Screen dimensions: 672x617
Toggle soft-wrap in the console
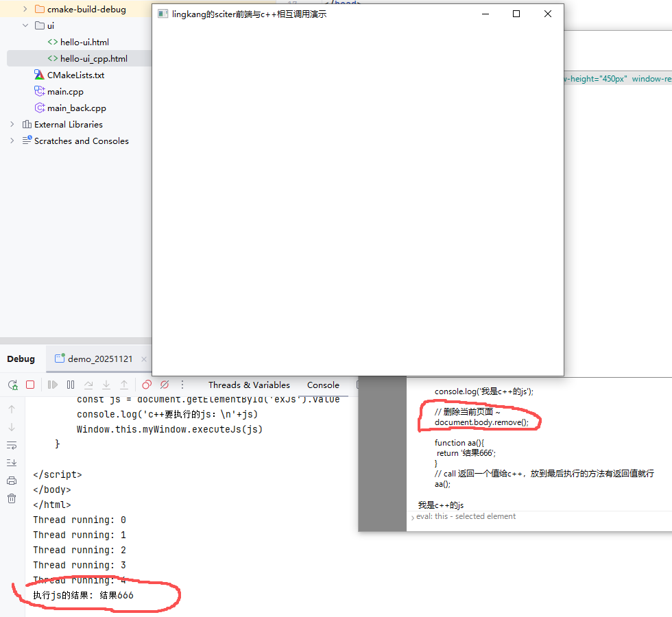tap(12, 445)
